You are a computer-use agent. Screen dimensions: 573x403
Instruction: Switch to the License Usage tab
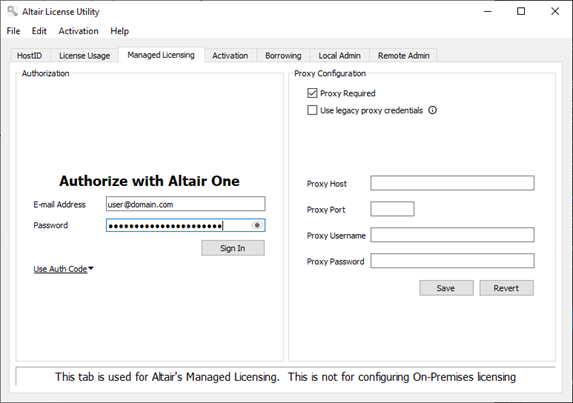point(84,56)
